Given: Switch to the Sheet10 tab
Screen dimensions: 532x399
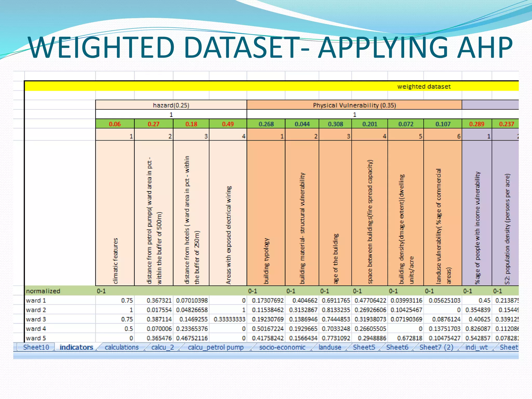Looking at the screenshot, I should [36, 347].
